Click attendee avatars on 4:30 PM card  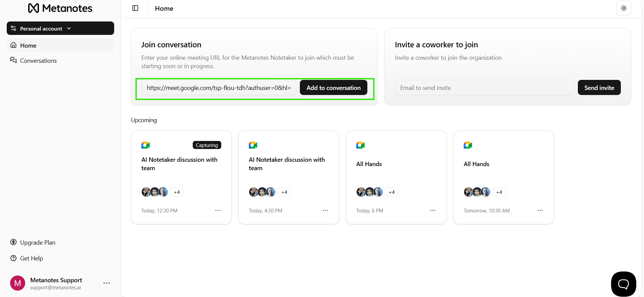tap(262, 192)
